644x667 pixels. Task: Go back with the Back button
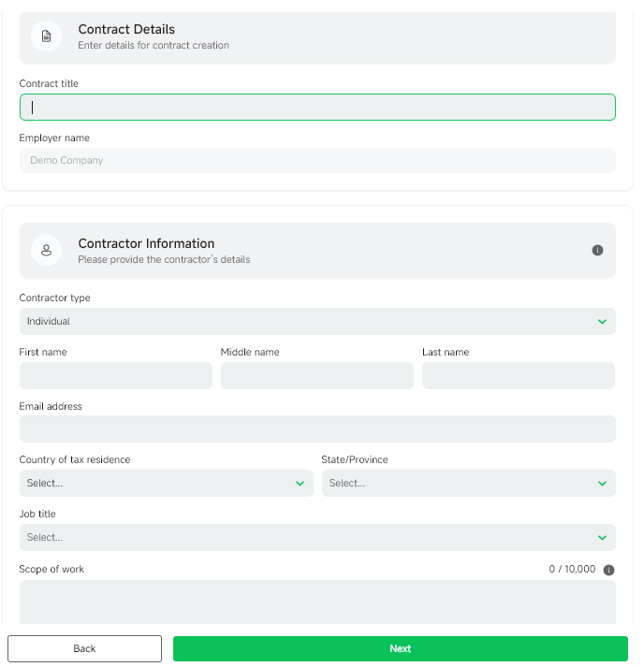point(84,648)
